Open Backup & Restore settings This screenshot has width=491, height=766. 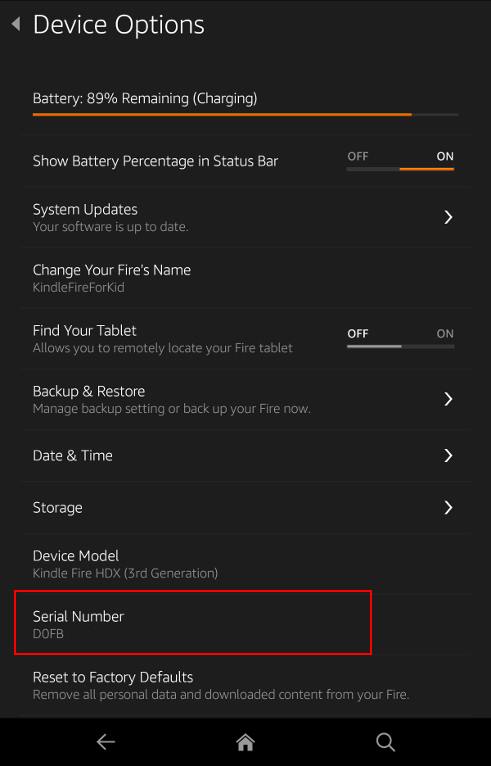tap(247, 399)
